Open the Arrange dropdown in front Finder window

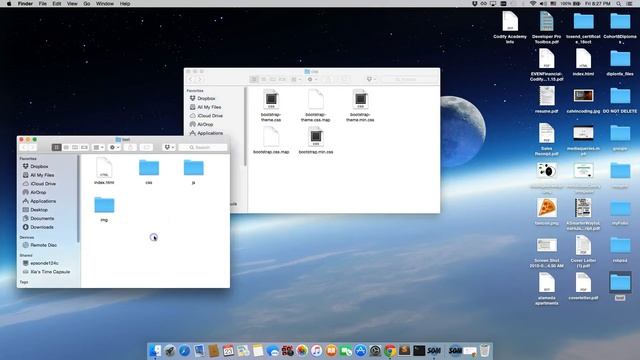pos(98,147)
